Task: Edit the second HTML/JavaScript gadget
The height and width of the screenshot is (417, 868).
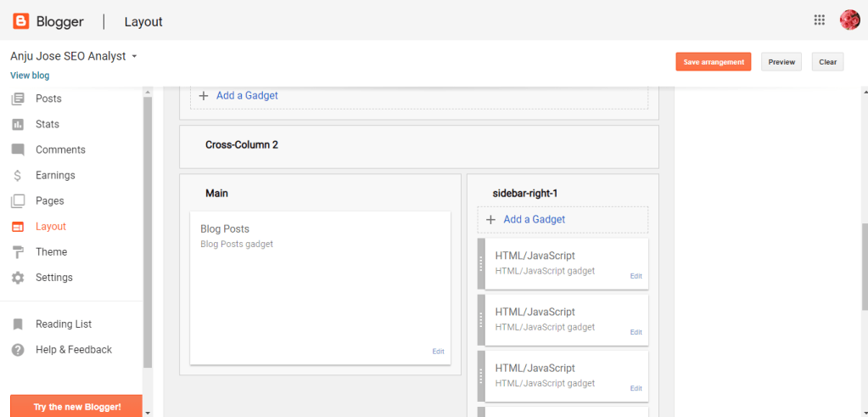Action: click(x=636, y=332)
